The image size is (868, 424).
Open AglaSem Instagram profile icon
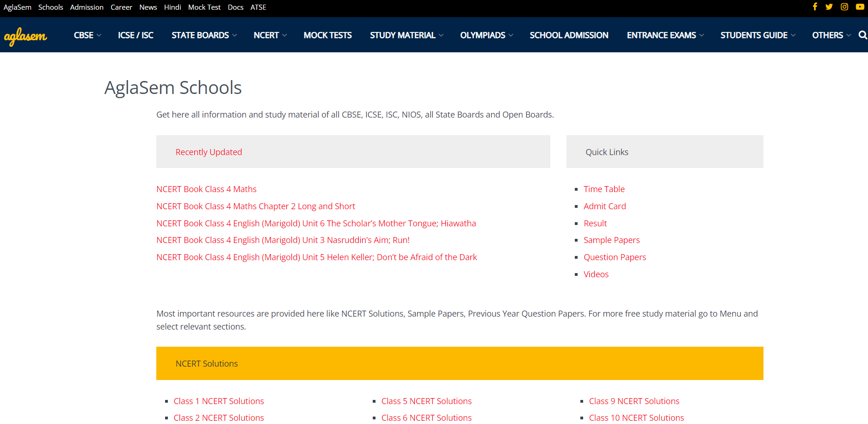(844, 6)
